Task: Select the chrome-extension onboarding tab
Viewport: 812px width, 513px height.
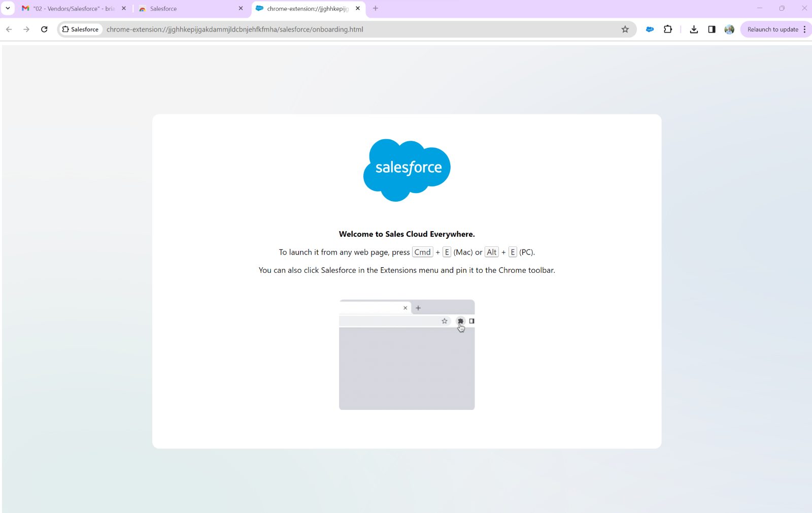Action: (x=309, y=9)
